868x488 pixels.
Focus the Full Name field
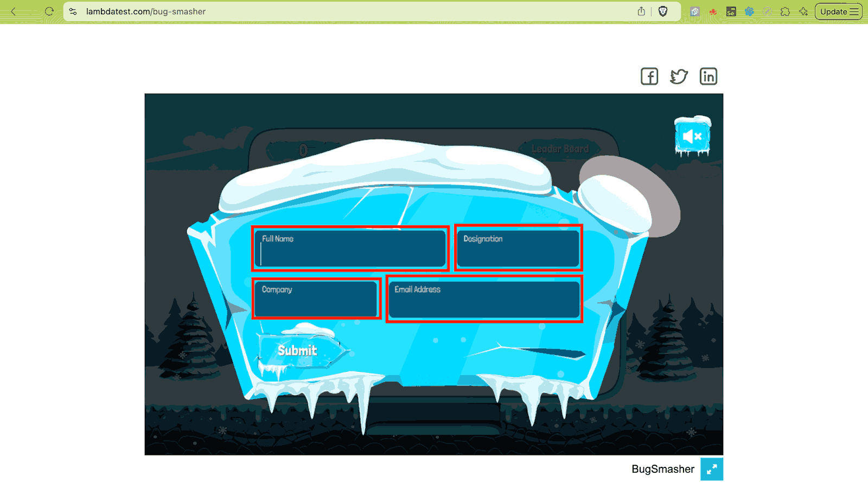coord(350,249)
